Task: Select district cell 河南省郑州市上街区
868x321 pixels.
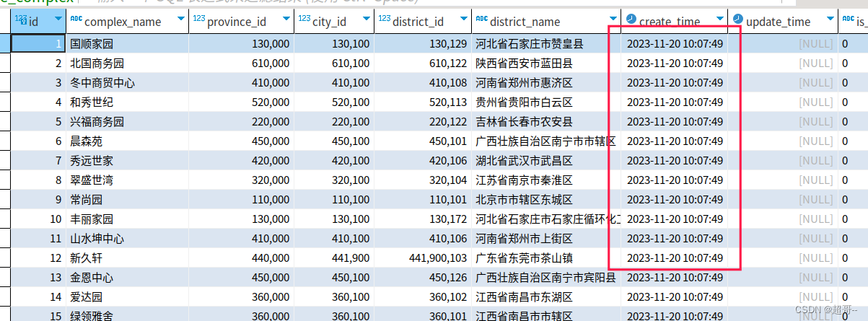Action: pos(546,239)
